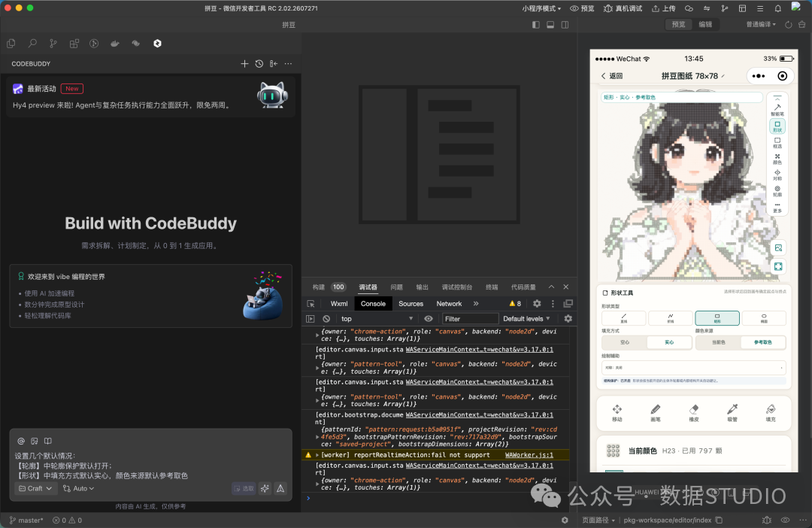
Task: Toggle the console live expression eye icon
Action: [429, 319]
